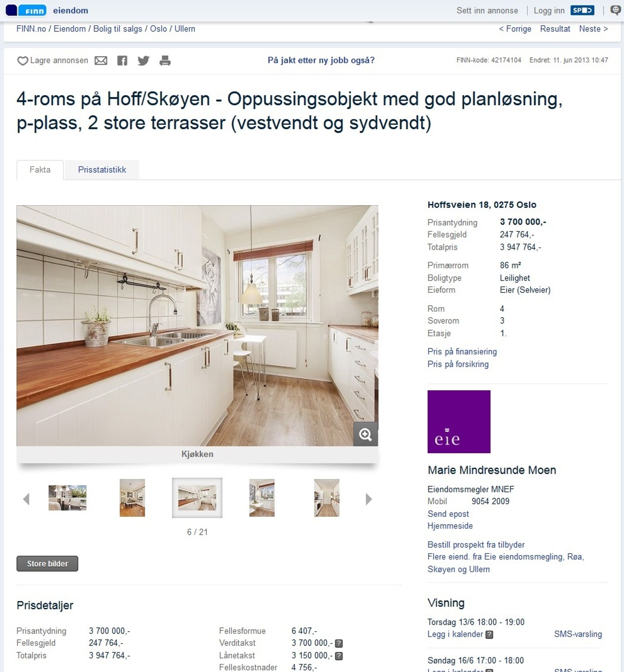
Task: Open help icon next to Verditakst
Action: coord(339,643)
